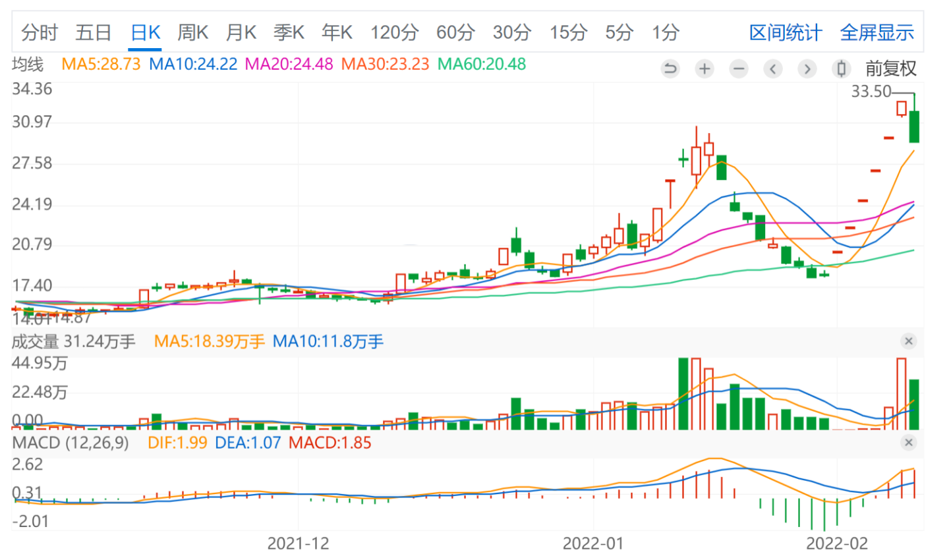Screen dimensions: 949x560
Task: Click the 24.19 price axis label
Action: (x=32, y=204)
